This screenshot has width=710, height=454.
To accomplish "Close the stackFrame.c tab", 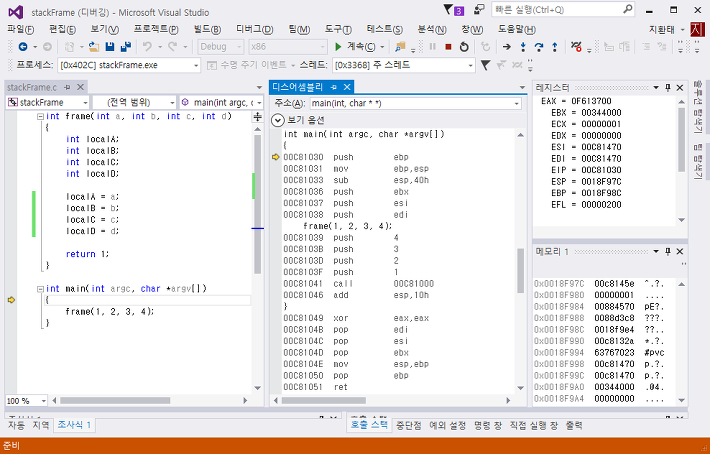I will (80, 87).
